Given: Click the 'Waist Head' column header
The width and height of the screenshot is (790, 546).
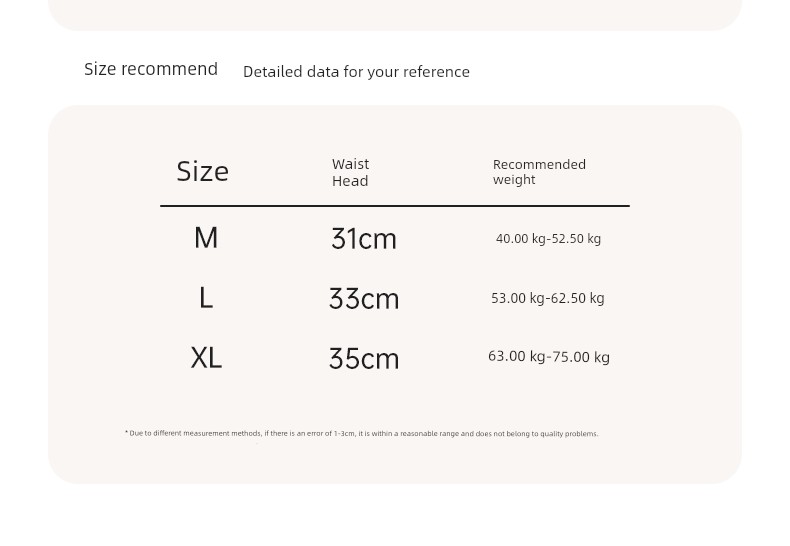Looking at the screenshot, I should (351, 172).
